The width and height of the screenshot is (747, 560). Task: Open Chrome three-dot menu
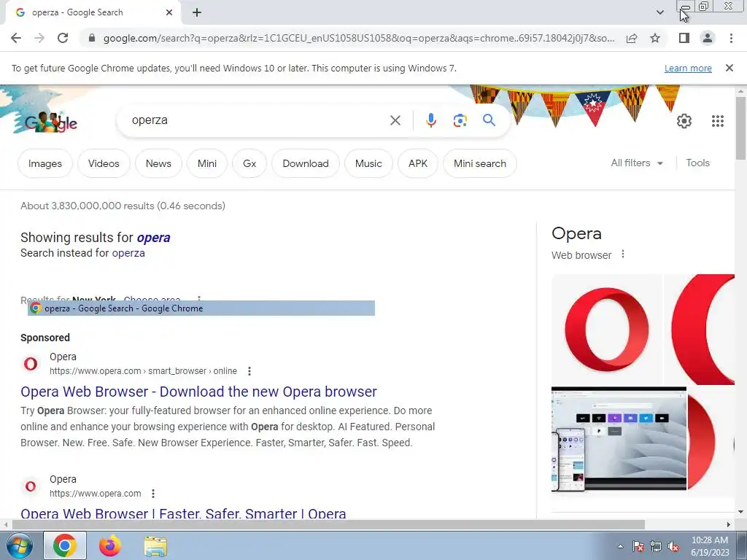point(731,38)
